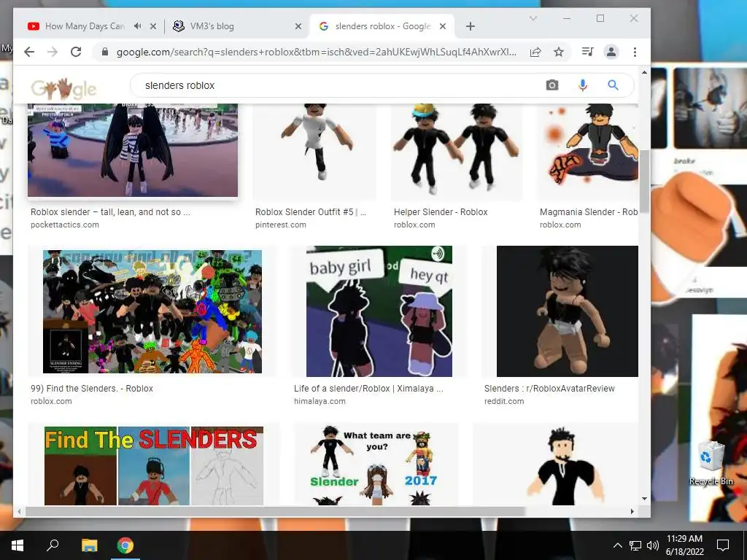Open the Find The SLENDERS banner thumbnail
The image size is (747, 560).
click(x=154, y=466)
